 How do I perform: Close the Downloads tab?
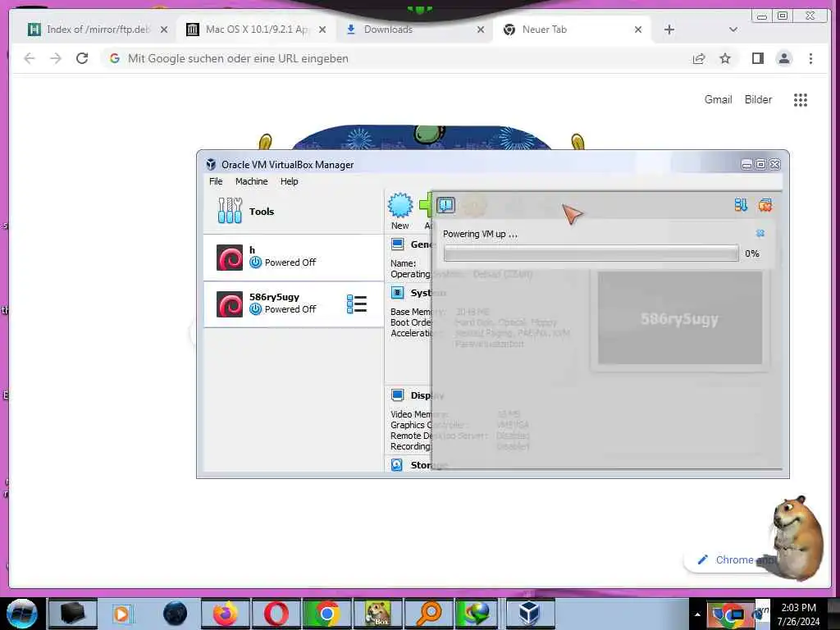click(x=481, y=30)
